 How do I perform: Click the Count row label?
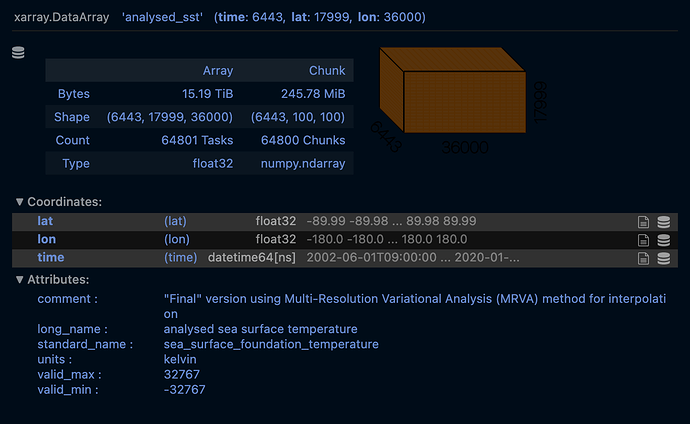[x=73, y=140]
